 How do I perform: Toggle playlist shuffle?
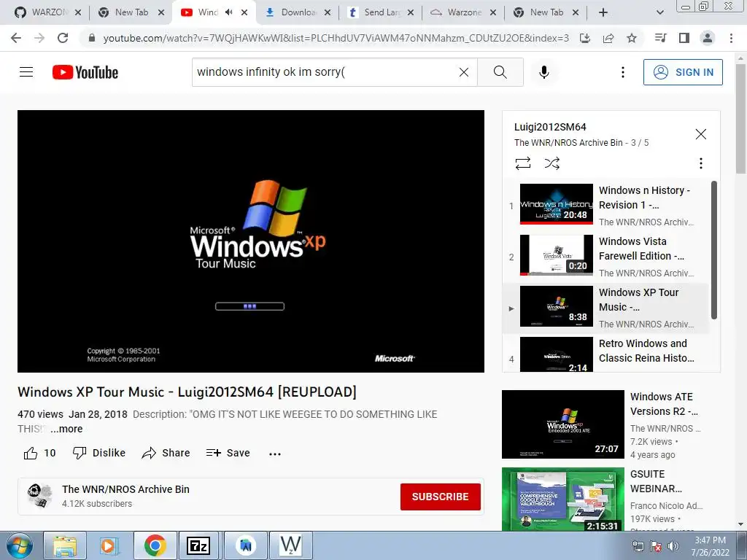(x=552, y=163)
